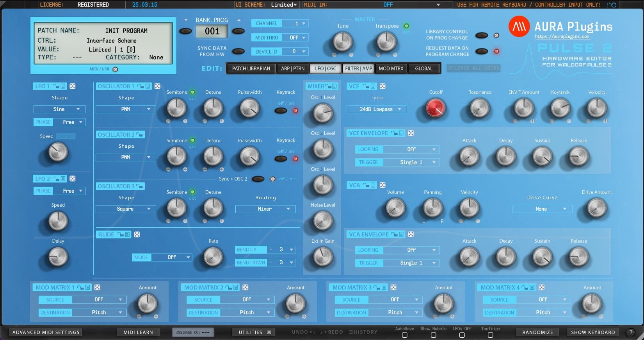Randomize LFO 2 using the dice icon
Image resolution: width=644 pixels, height=340 pixels.
click(x=73, y=179)
